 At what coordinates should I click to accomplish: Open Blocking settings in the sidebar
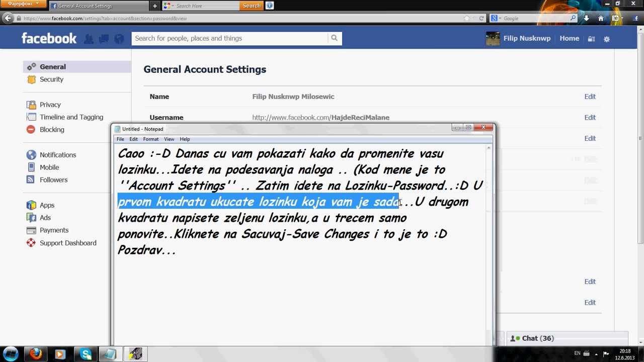[x=52, y=130]
